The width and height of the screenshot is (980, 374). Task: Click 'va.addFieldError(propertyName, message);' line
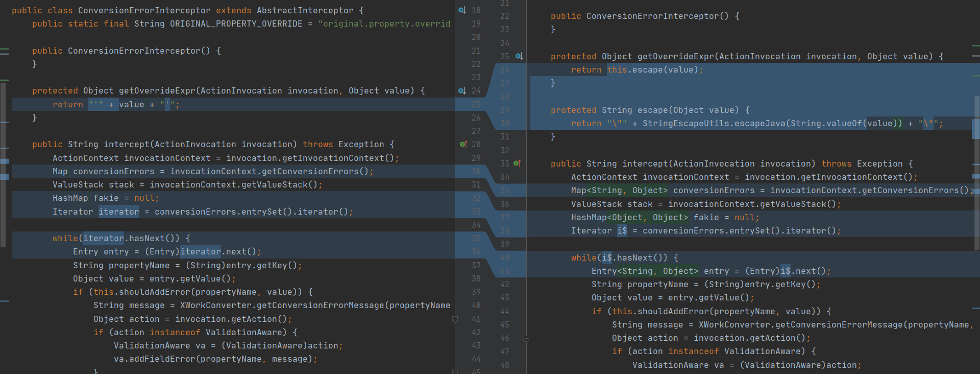point(215,359)
